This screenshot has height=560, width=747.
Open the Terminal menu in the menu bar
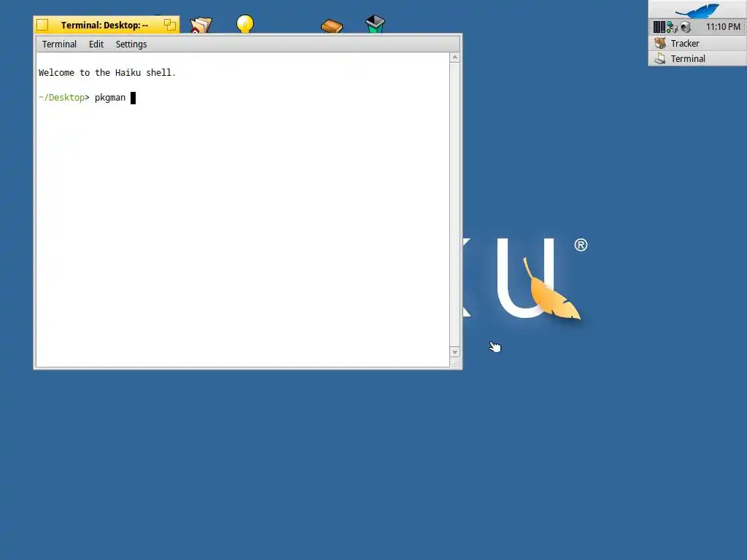[59, 44]
